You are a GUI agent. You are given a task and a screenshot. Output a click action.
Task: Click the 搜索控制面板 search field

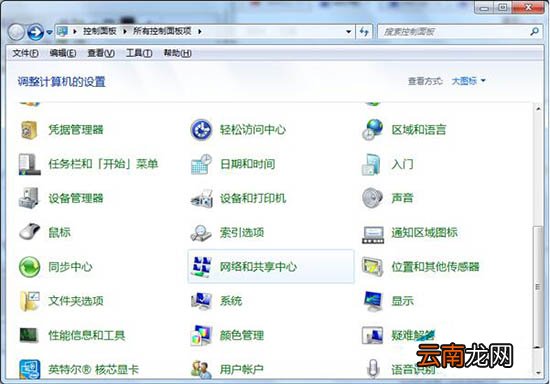click(460, 32)
